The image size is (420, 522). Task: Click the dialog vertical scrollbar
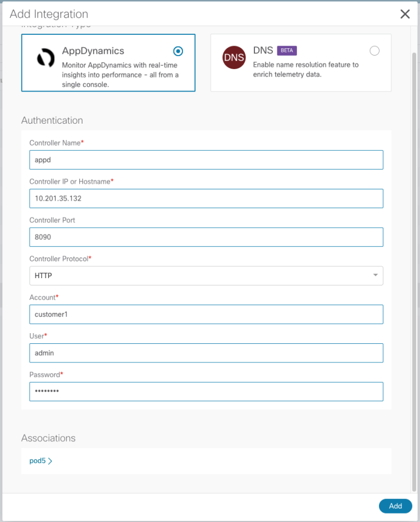[x=414, y=271]
